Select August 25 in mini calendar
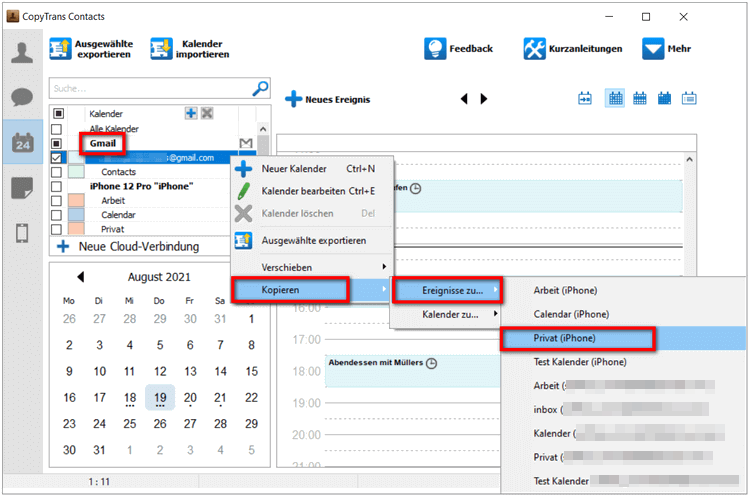 pyautogui.click(x=130, y=424)
